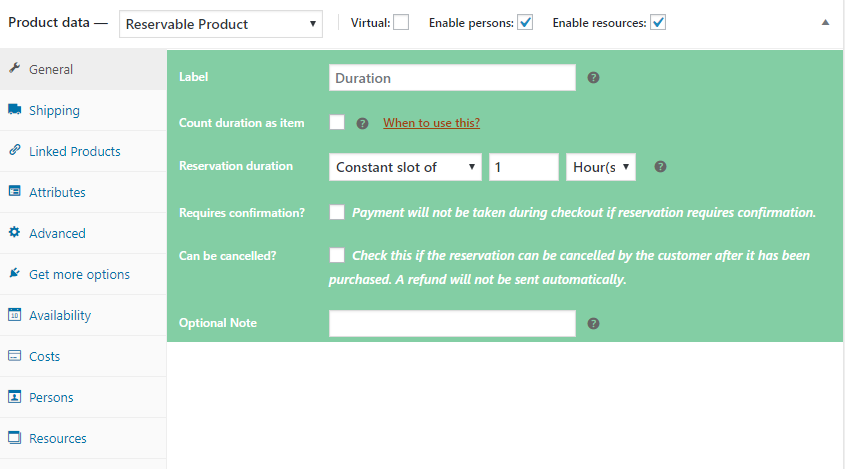Click the help icon next to Label field
Image resolution: width=845 pixels, height=469 pixels.
coord(593,78)
